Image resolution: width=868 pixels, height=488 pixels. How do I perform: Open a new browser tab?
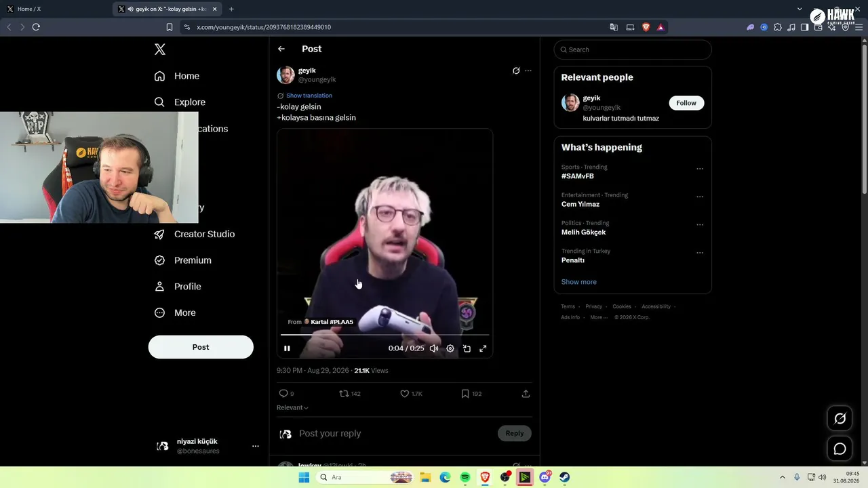click(x=231, y=9)
